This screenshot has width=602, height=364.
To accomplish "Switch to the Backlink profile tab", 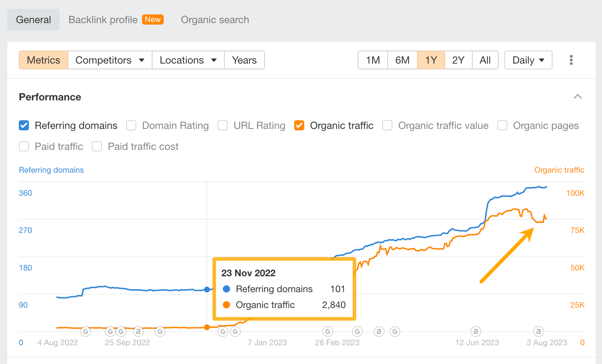I will click(103, 19).
